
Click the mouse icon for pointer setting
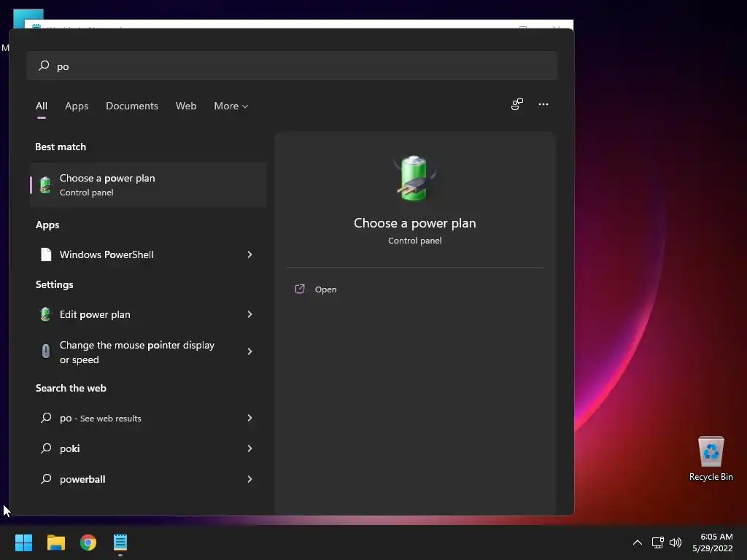[46, 351]
